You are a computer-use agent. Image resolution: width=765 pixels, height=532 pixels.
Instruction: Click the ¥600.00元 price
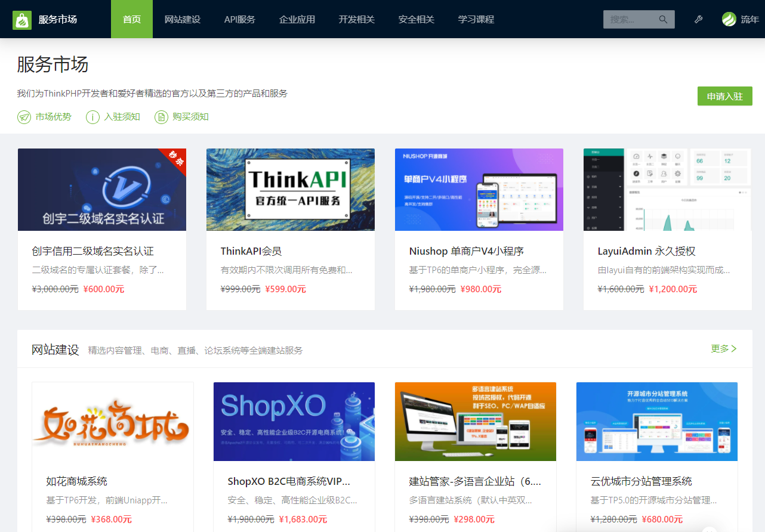pos(104,289)
